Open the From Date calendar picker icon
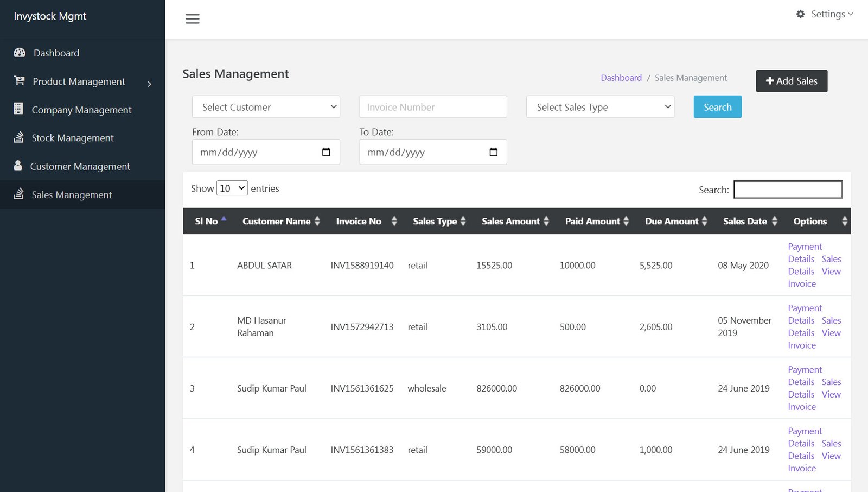Screen dimensions: 868x492 (x=326, y=152)
